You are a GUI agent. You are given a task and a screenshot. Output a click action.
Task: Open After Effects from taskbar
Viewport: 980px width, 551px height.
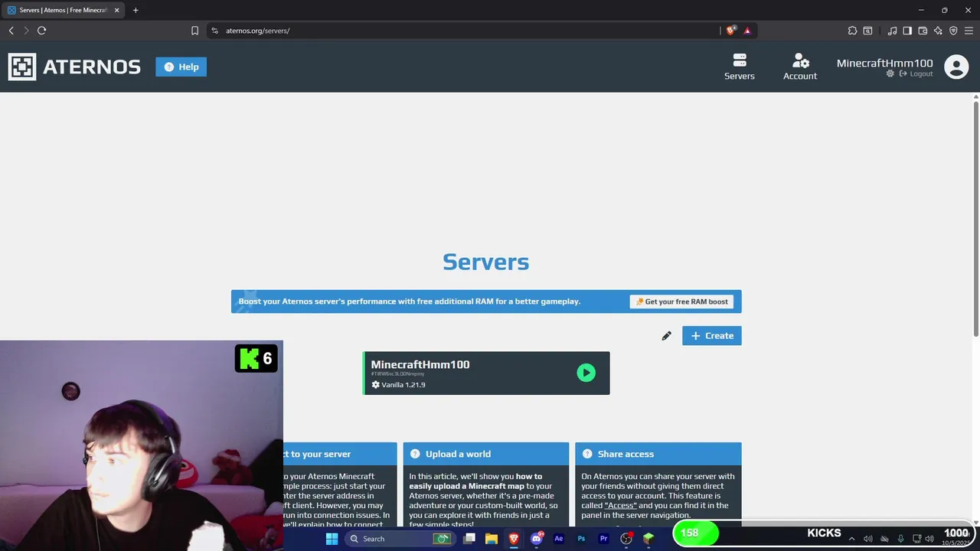[x=558, y=539]
